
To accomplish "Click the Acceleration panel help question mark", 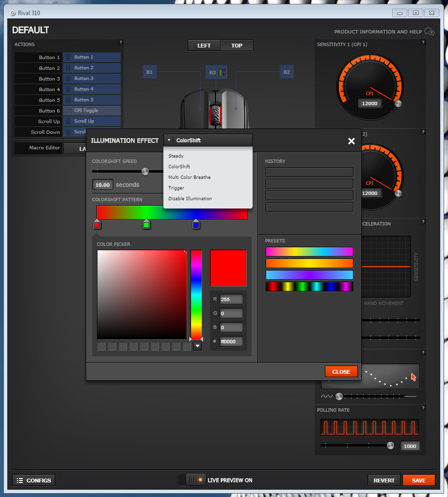I will coord(423,222).
